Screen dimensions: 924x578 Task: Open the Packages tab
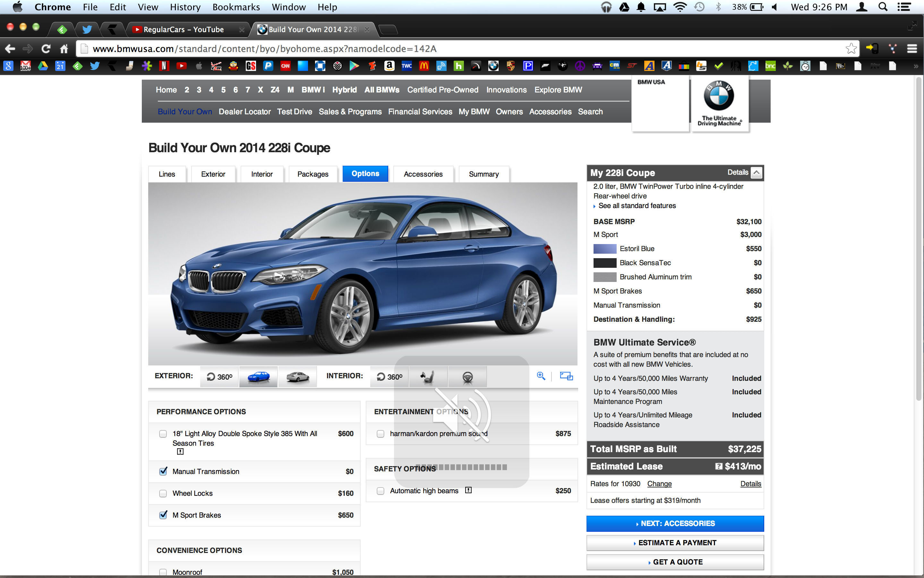[313, 174]
